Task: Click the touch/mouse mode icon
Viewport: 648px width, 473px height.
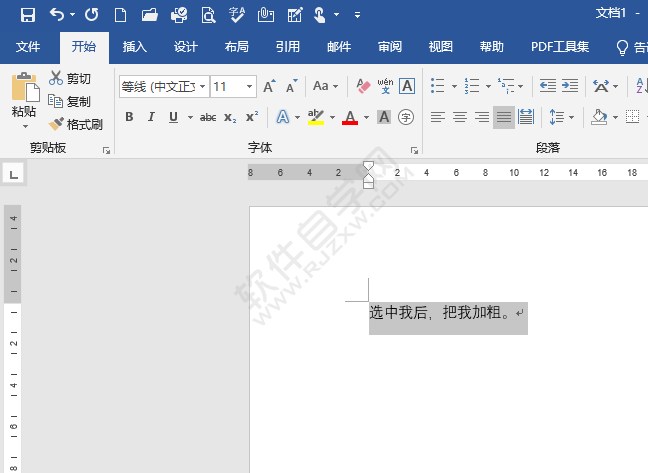Action: (x=320, y=15)
